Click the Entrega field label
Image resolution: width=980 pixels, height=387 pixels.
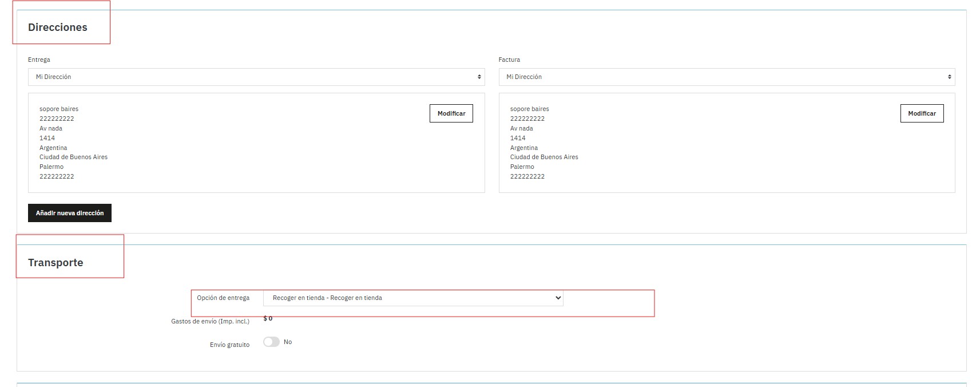[x=39, y=60]
